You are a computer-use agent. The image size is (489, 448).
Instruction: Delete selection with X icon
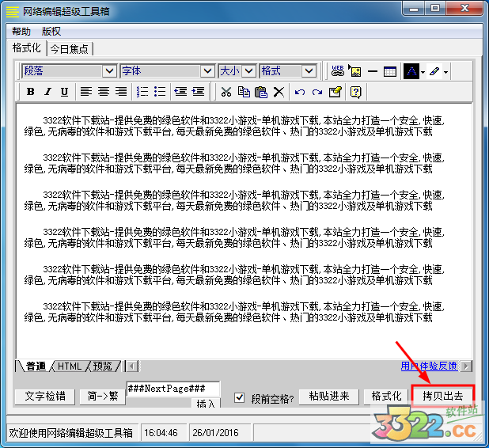coord(279,92)
